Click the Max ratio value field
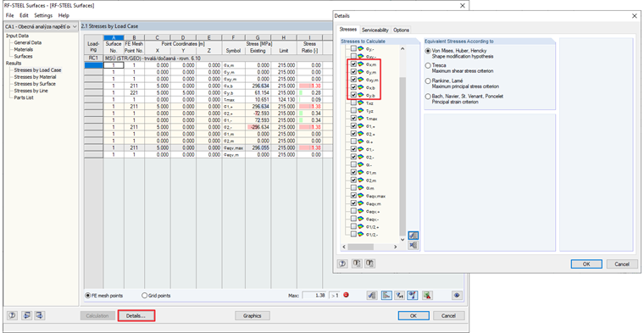The height and width of the screenshot is (333, 644). [x=314, y=295]
